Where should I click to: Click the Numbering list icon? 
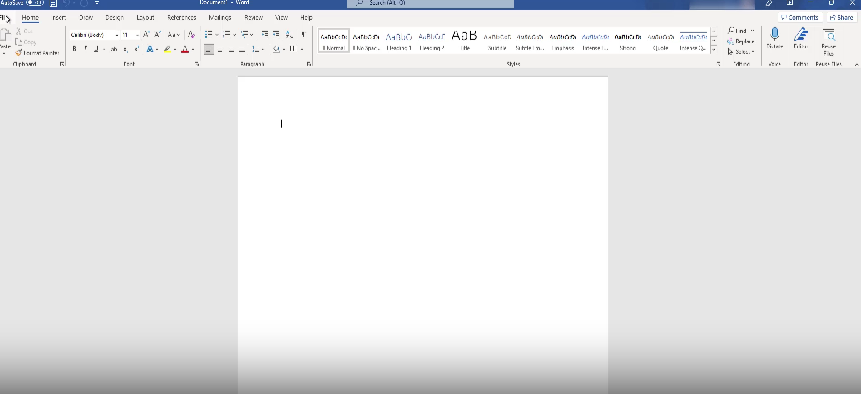pos(227,34)
